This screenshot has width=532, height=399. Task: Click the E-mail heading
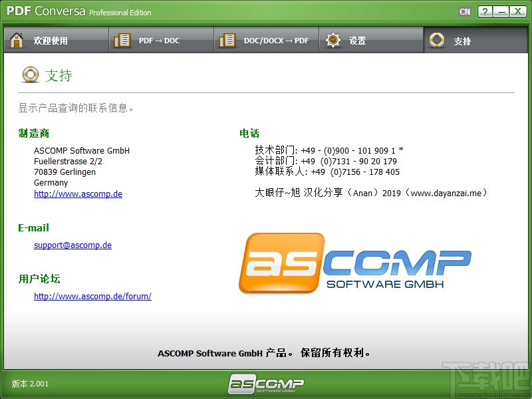point(34,227)
